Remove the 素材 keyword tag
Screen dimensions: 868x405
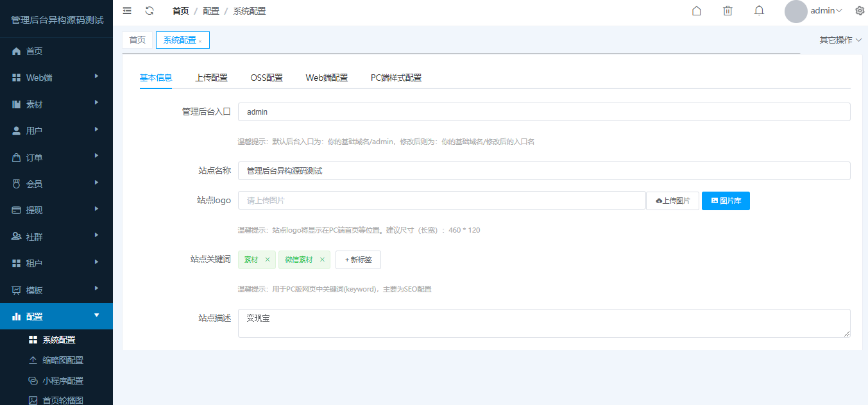click(x=268, y=260)
